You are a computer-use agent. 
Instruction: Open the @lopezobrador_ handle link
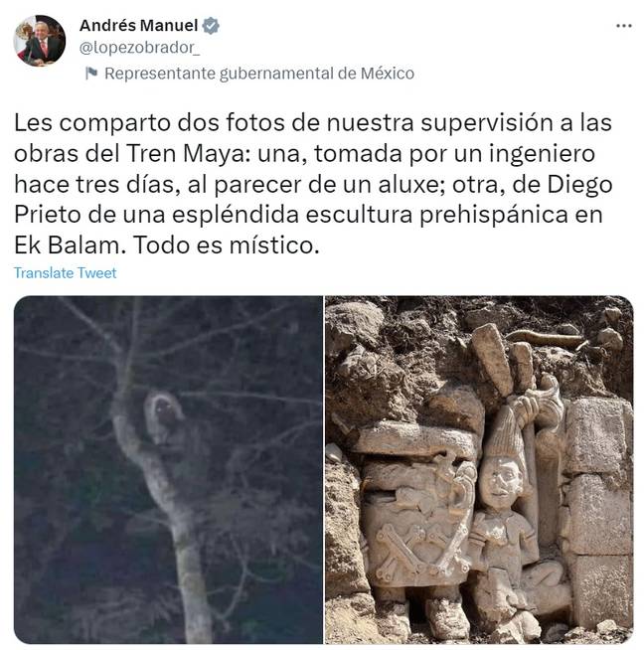(139, 48)
